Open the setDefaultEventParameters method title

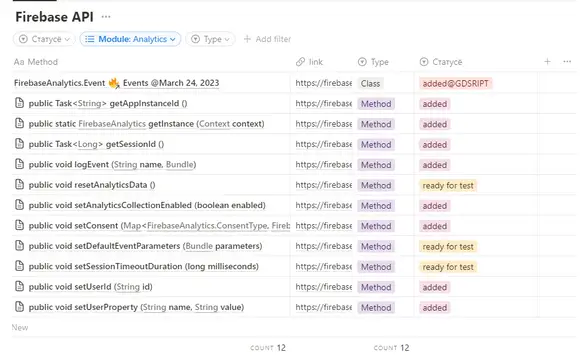[x=146, y=246]
